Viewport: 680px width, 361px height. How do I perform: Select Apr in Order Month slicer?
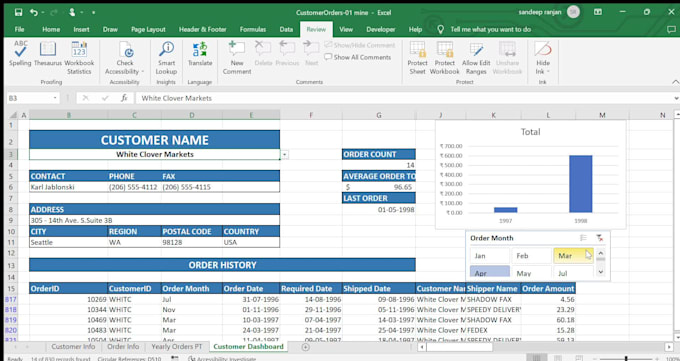490,272
